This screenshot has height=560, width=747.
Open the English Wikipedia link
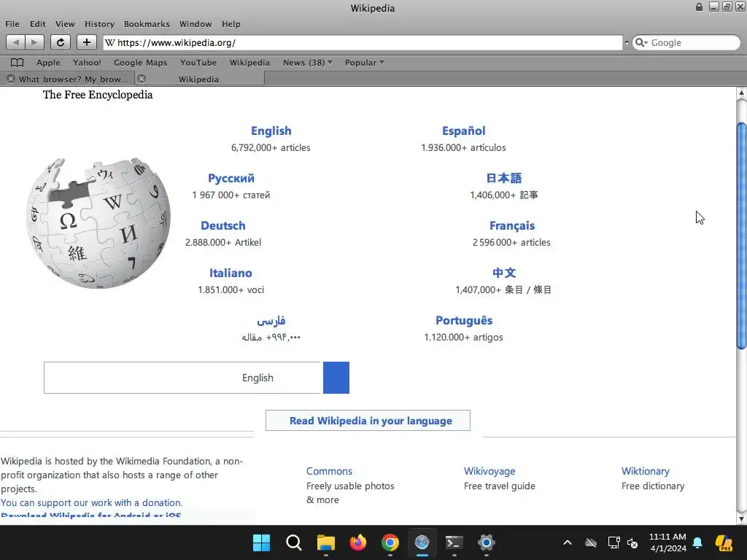[271, 131]
